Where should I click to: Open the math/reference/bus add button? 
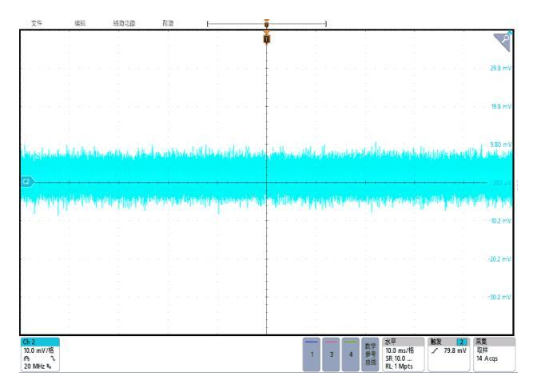tap(370, 354)
